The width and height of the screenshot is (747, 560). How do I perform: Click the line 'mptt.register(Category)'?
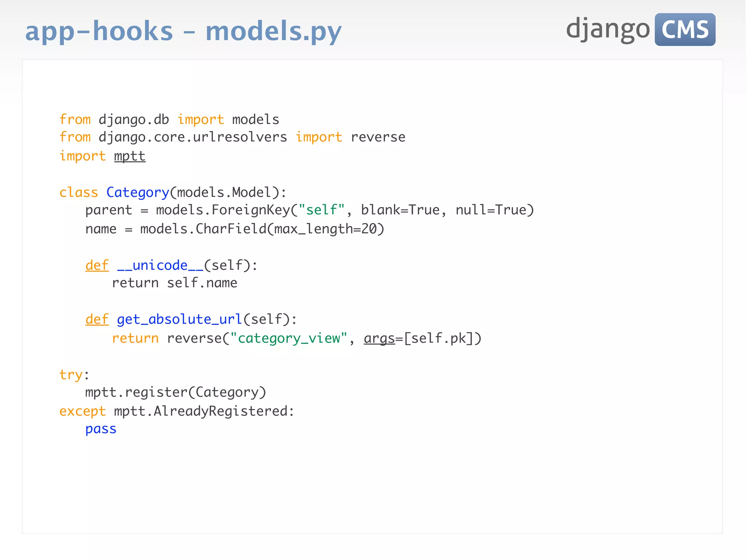(176, 393)
